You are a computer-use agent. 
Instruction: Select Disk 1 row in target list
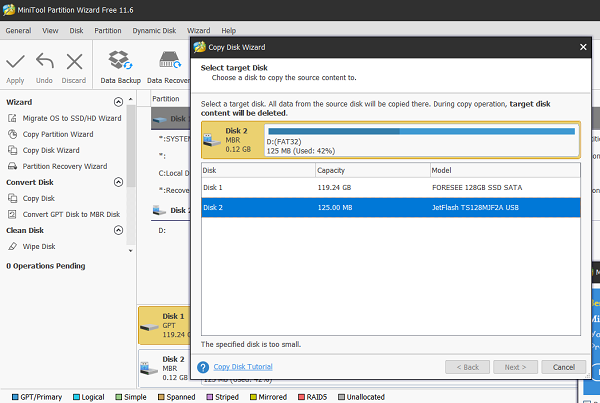pos(390,188)
